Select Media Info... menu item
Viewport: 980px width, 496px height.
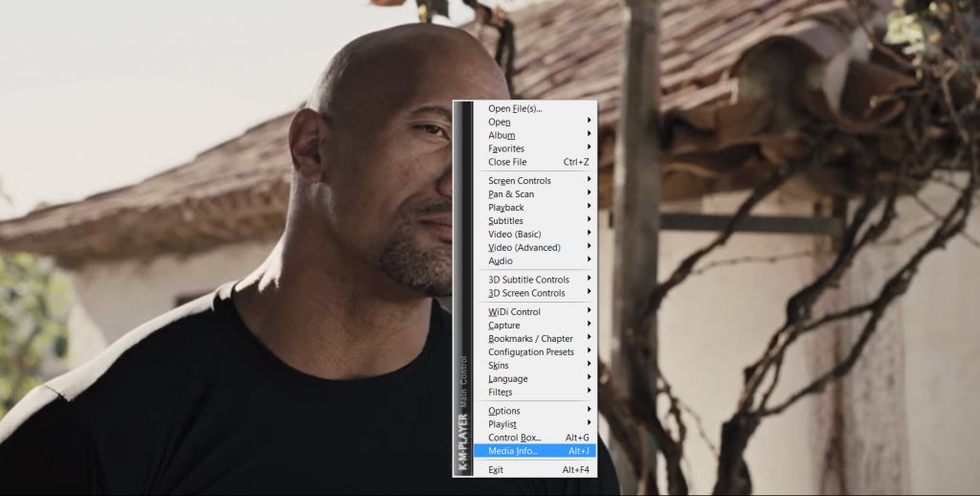(x=513, y=451)
